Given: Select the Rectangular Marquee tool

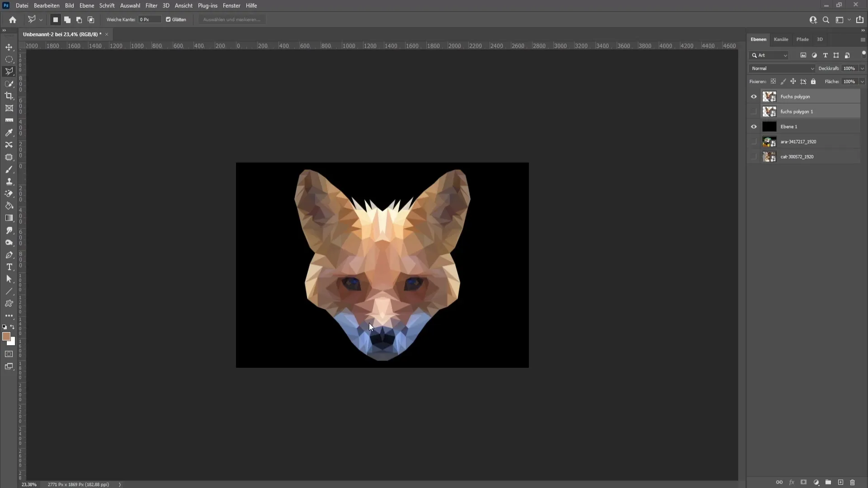Looking at the screenshot, I should (9, 59).
